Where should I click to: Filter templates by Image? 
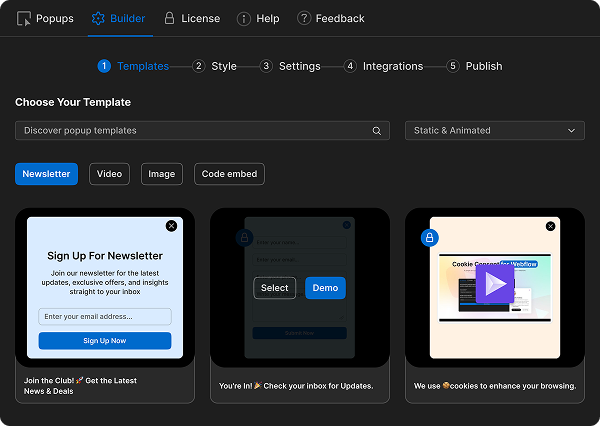(162, 174)
